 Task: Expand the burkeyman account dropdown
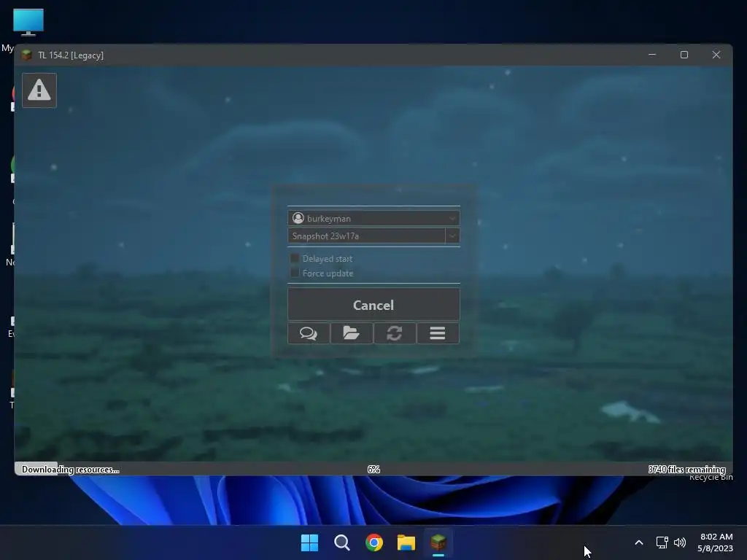pos(452,219)
